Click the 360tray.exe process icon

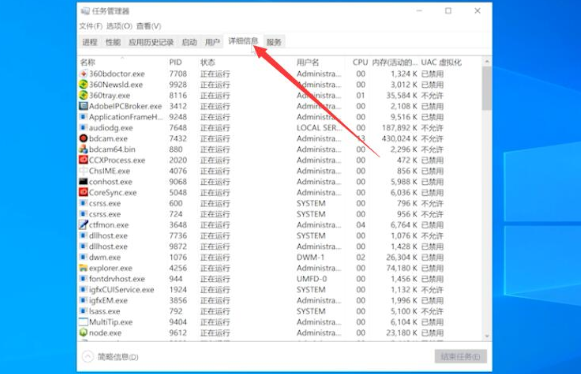click(x=83, y=95)
